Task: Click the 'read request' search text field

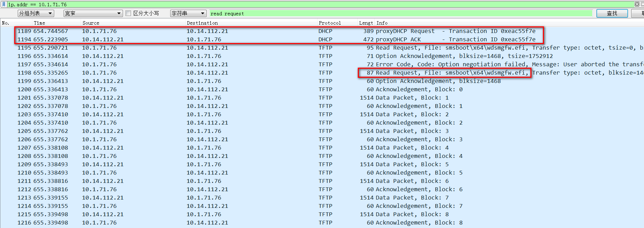Action: [x=401, y=13]
